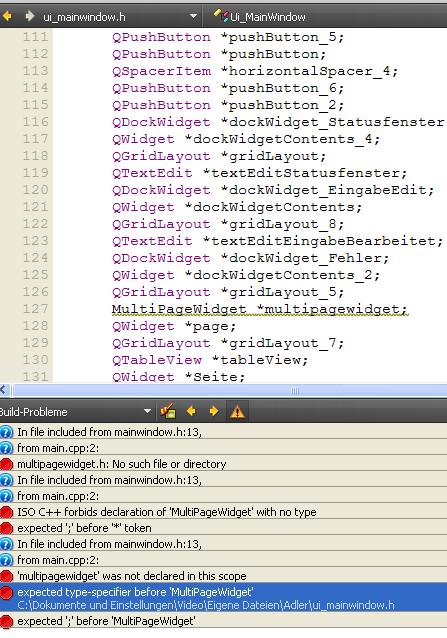Viewport: 447px width, 638px height.
Task: Open the ui_mainwindow.h file dropdown
Action: pos(120,17)
